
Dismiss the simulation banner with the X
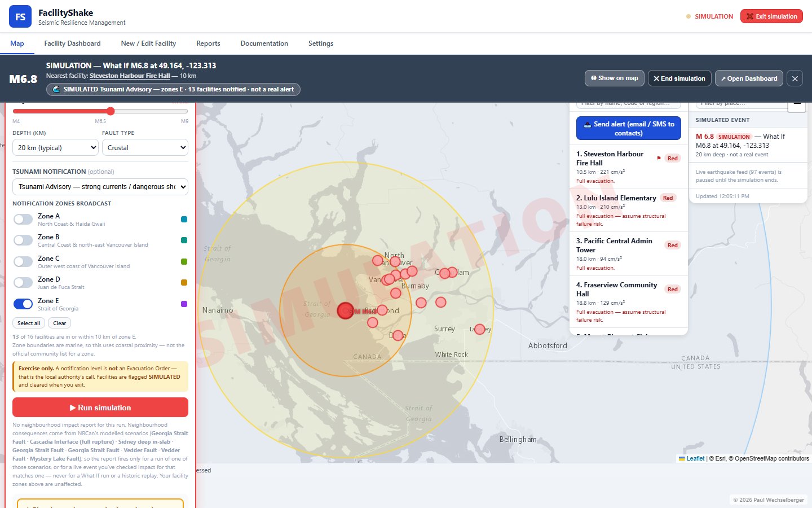pos(795,78)
